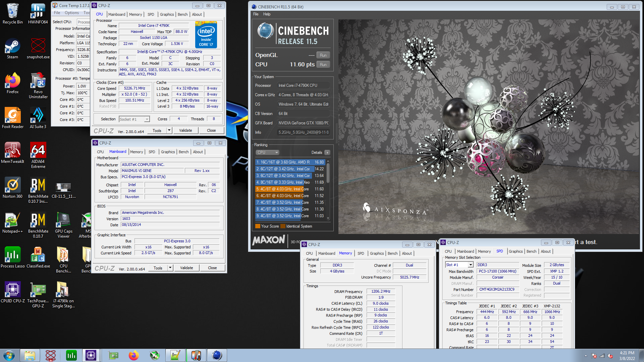The width and height of the screenshot is (644, 362).
Task: Select highlighted ranking entry scoring 11.60
Action: tap(290, 189)
